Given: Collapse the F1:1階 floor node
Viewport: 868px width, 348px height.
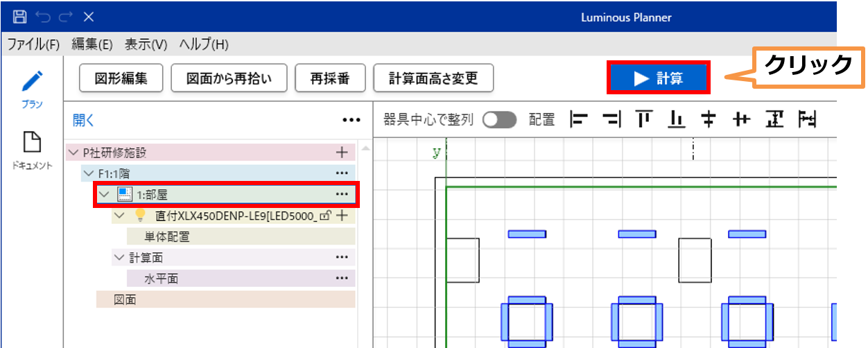Looking at the screenshot, I should pyautogui.click(x=88, y=173).
